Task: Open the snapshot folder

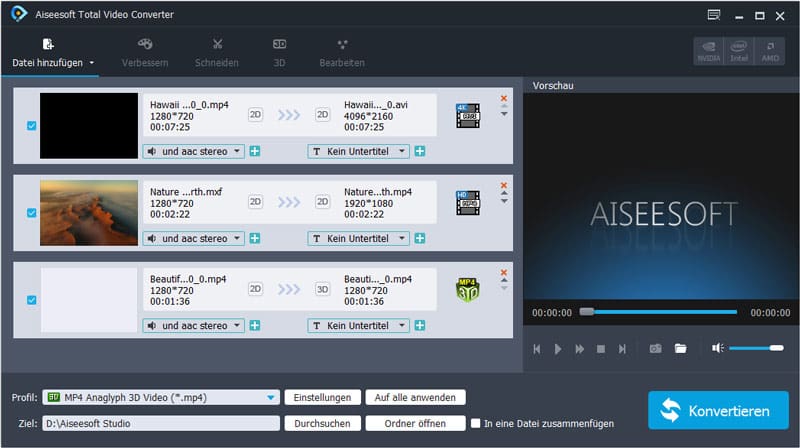Action: pyautogui.click(x=681, y=349)
